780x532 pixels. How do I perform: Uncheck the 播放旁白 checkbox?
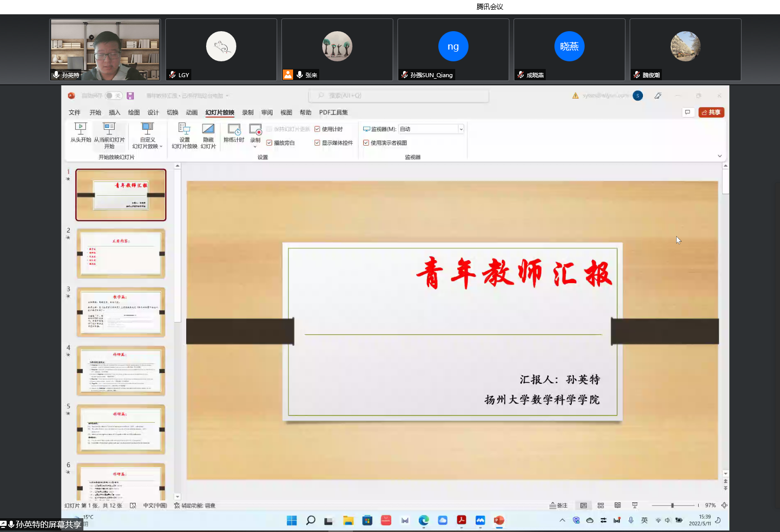(x=269, y=143)
